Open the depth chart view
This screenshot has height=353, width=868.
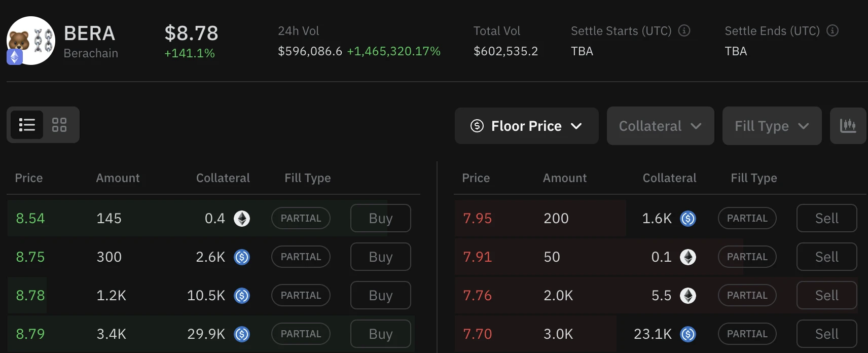click(x=848, y=126)
